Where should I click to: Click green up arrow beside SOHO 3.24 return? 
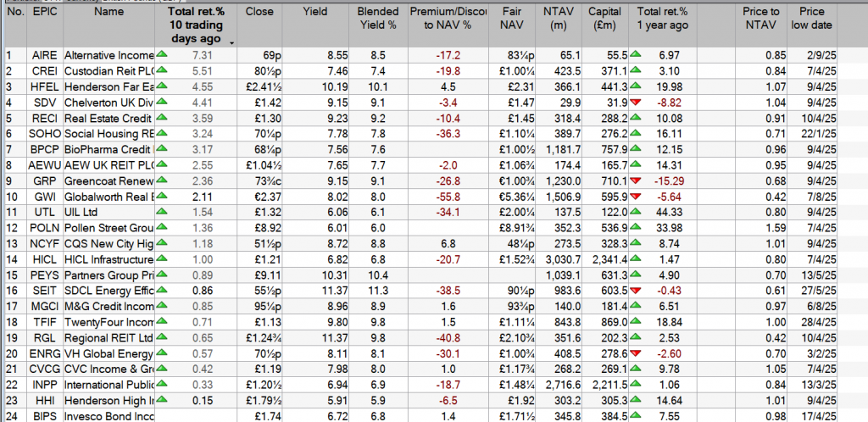162,133
